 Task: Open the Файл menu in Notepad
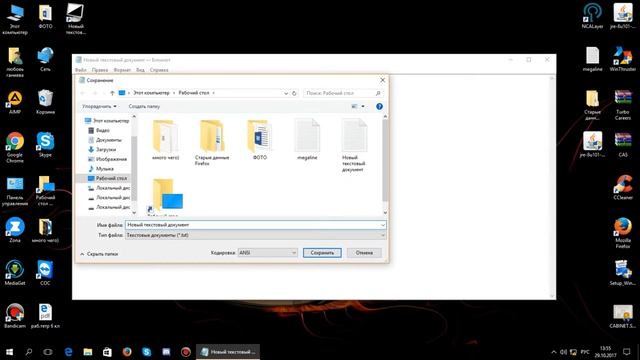[80, 70]
